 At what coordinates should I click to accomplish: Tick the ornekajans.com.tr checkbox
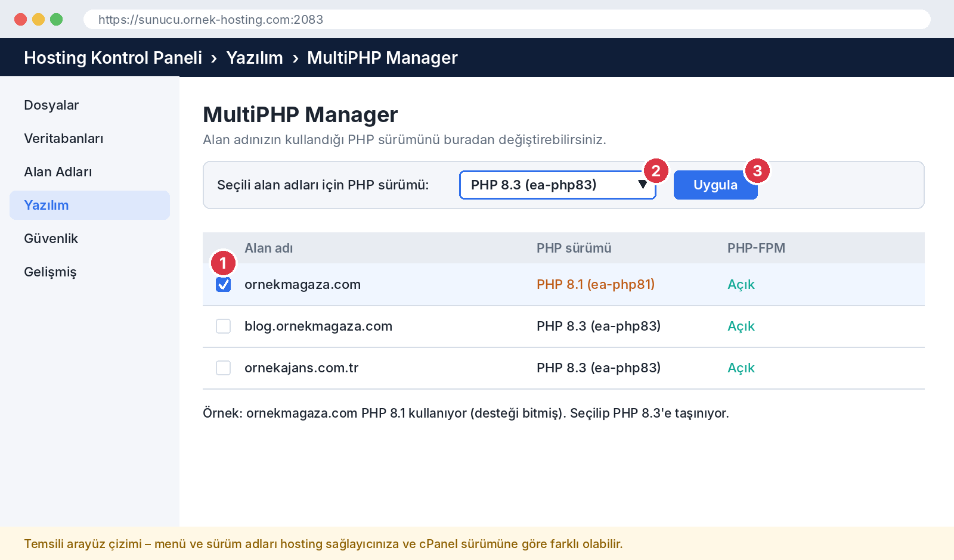[224, 368]
